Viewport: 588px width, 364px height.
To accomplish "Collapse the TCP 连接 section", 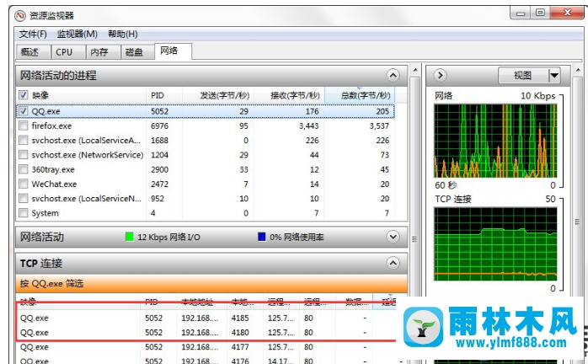I will pos(393,263).
